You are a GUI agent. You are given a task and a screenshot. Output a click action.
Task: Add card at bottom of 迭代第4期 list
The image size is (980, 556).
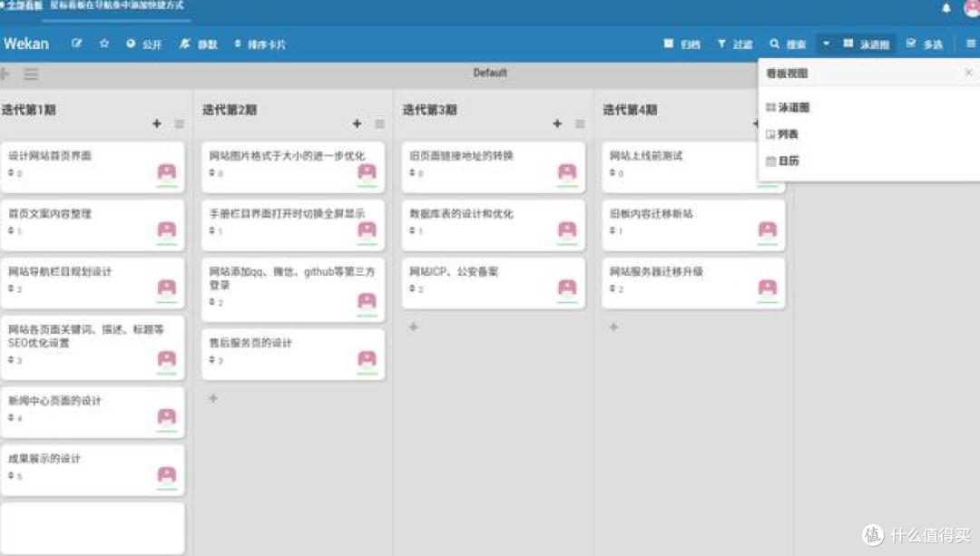613,327
